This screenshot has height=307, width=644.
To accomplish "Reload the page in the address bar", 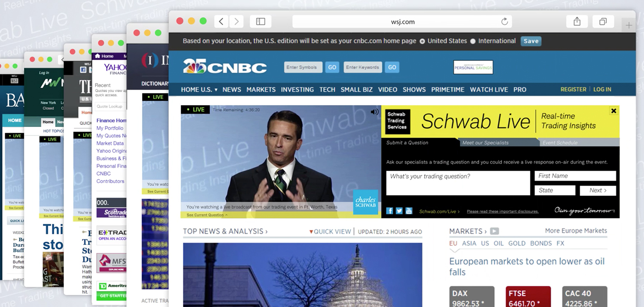I will coord(504,21).
